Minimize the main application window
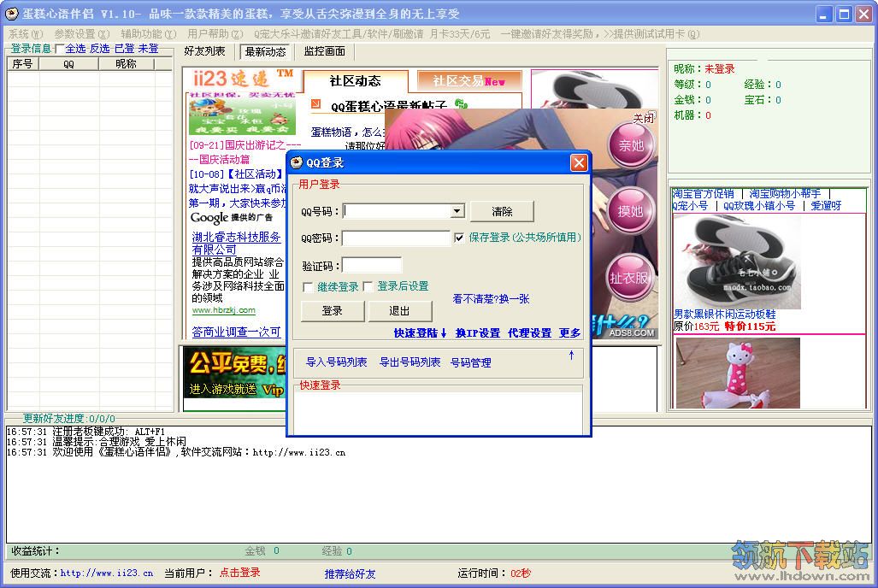Screen dimensions: 878x588 822,14
